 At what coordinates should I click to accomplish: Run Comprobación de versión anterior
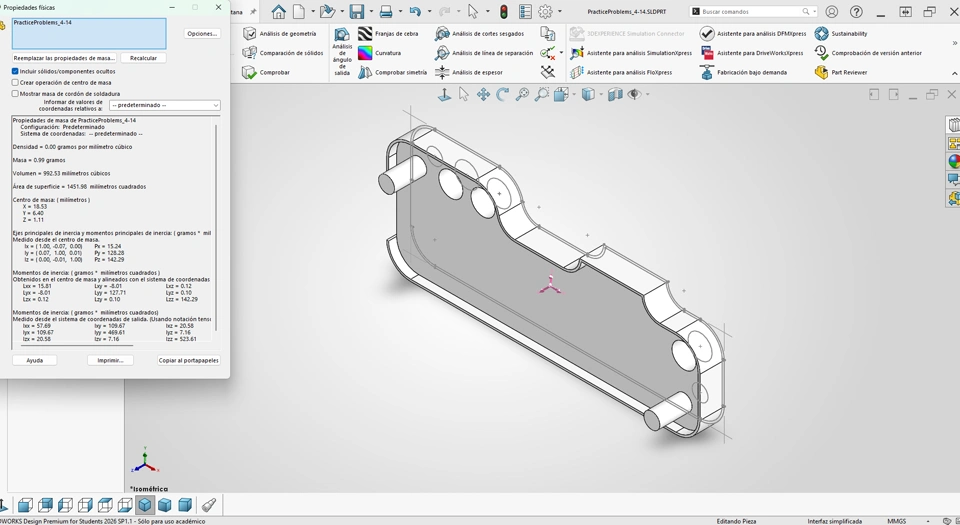(868, 53)
